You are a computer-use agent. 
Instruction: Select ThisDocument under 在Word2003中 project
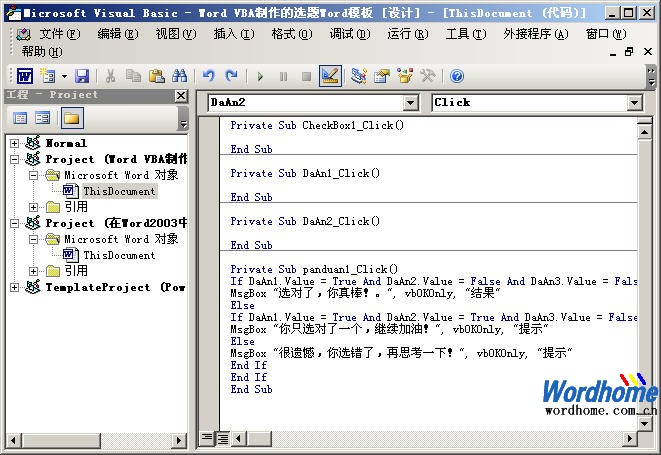[119, 256]
